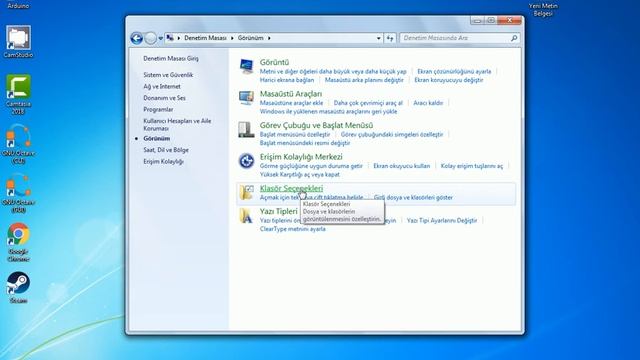The height and width of the screenshot is (360, 640).
Task: Click Masaüstü arka planını değiştir link
Action: click(x=364, y=80)
